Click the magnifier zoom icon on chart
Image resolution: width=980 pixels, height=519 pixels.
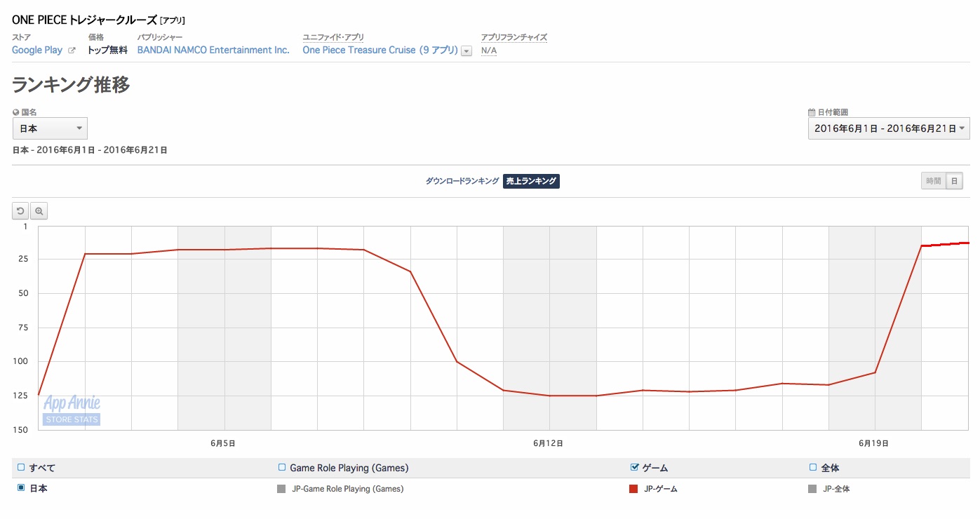coord(39,210)
